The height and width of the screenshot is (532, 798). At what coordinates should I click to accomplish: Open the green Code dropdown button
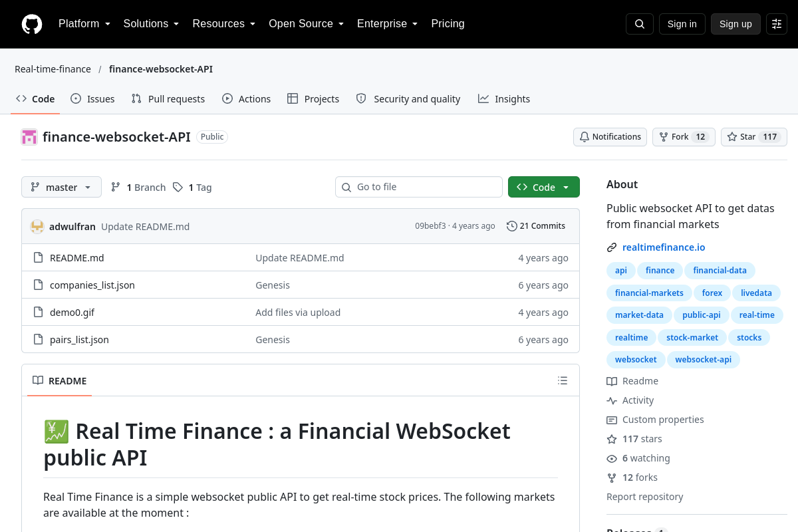[x=544, y=188]
